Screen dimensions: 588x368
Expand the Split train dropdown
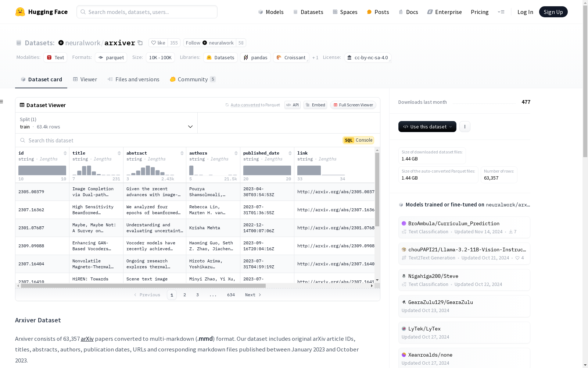[107, 123]
